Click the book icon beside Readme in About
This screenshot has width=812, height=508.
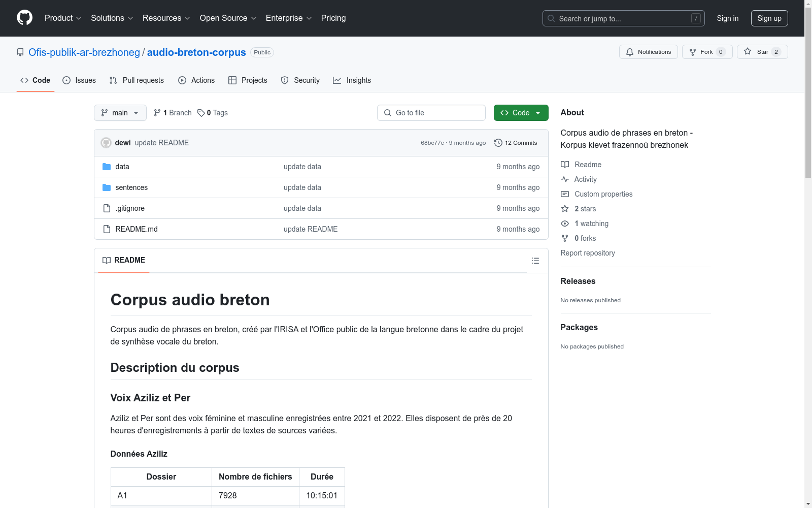(565, 165)
